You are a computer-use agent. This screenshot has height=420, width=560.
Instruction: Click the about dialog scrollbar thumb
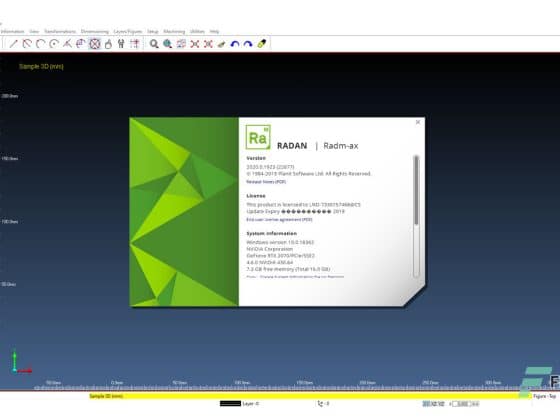[x=416, y=190]
